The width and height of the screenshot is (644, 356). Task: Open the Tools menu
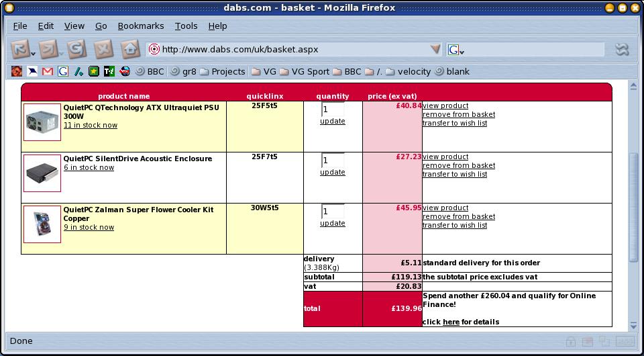[x=186, y=26]
